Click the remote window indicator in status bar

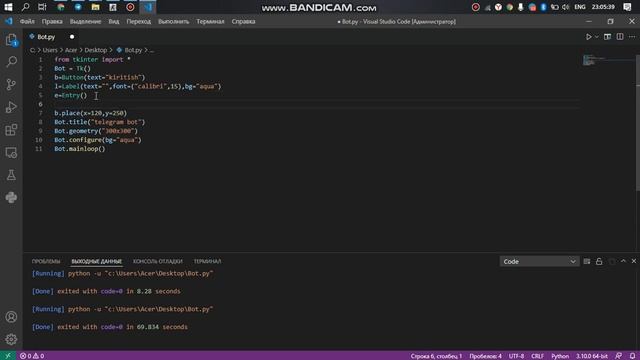tap(8, 356)
